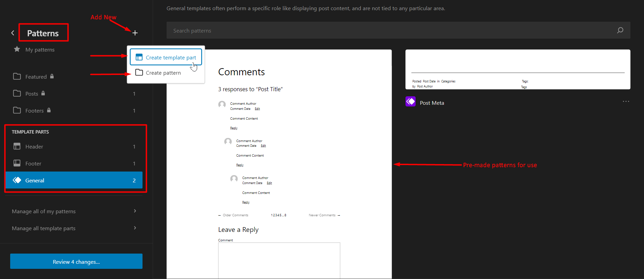
Task: Click the lock icon next to Posts
Action: pyautogui.click(x=43, y=93)
